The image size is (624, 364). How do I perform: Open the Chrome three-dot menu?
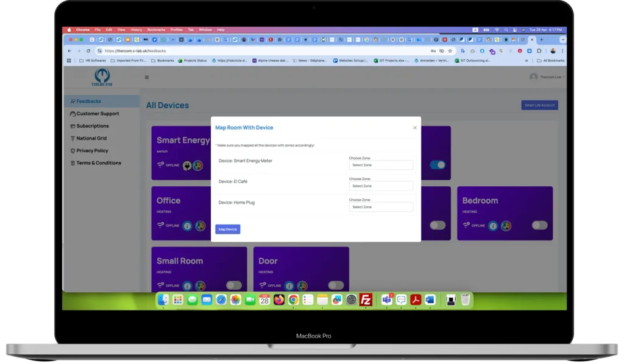[562, 51]
